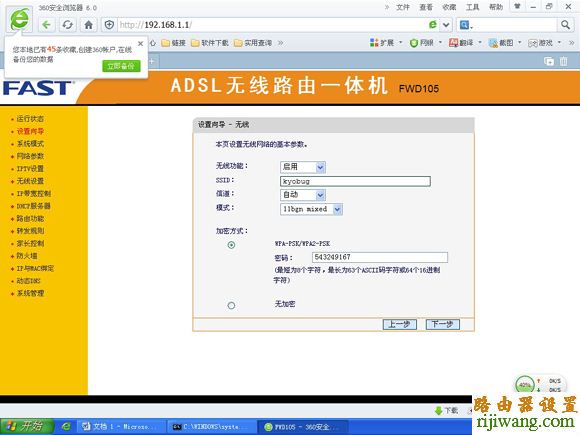This screenshot has height=435, width=580.
Task: Expand the 截图 dropdown arrow
Action: 519,43
